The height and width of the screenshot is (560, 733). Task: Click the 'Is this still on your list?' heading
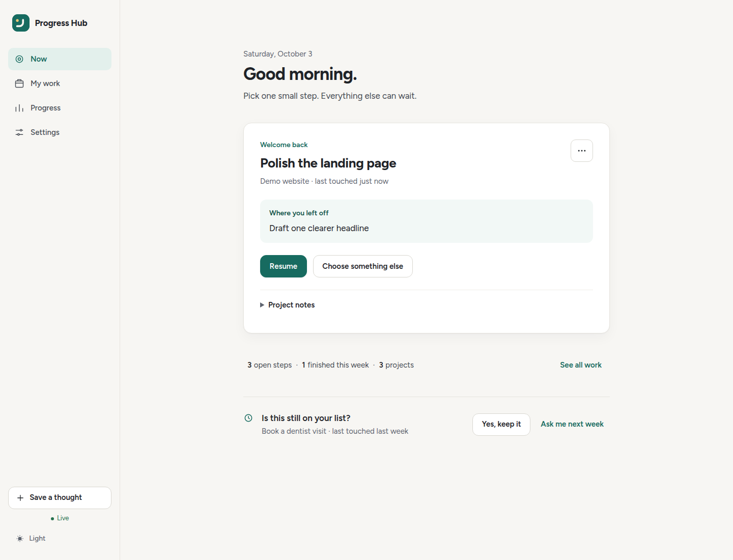306,418
